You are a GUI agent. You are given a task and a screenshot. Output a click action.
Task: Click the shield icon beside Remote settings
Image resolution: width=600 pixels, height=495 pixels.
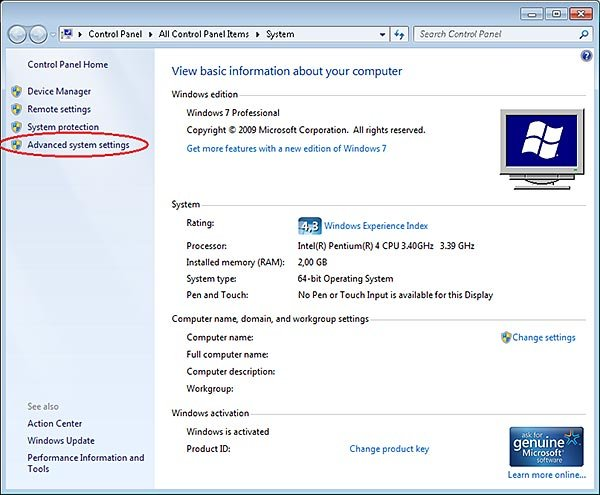tap(16, 109)
